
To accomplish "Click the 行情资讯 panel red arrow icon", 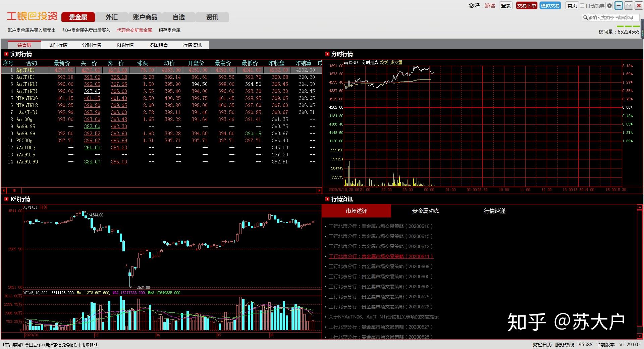I will (x=327, y=199).
